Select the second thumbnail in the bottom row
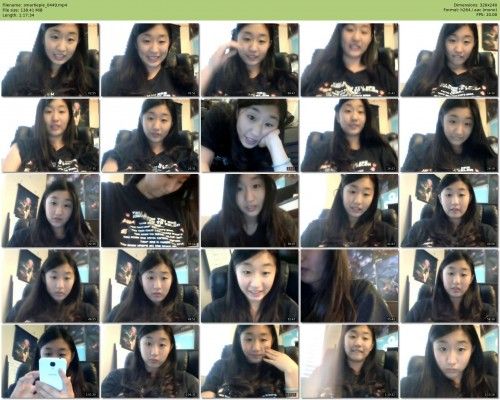This screenshot has height=400, width=500. 150,361
